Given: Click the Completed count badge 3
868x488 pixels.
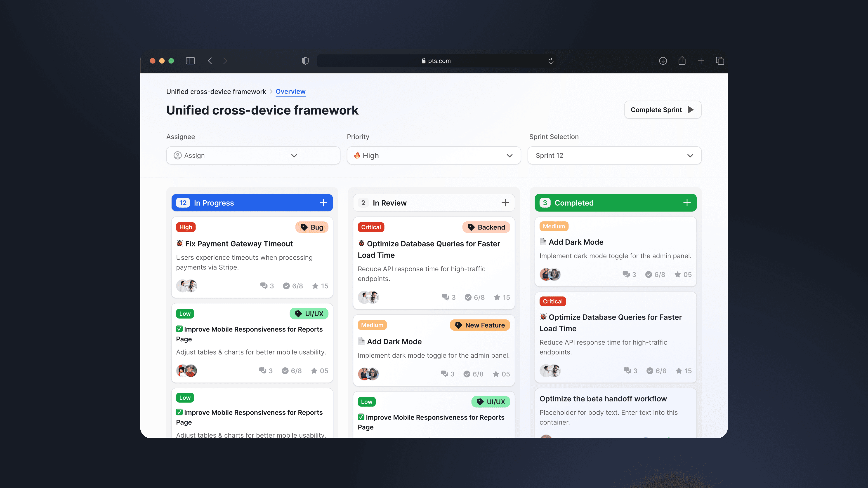Looking at the screenshot, I should 545,203.
